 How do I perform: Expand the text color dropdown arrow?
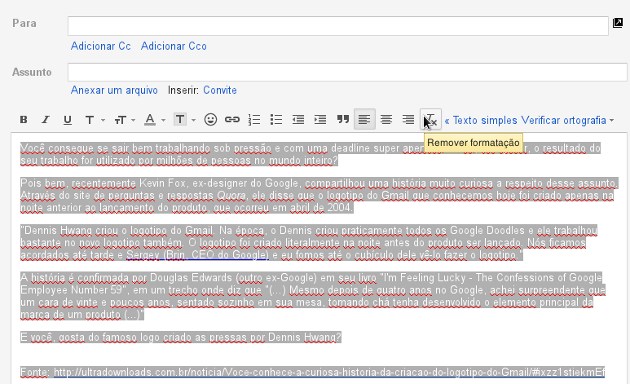(163, 120)
